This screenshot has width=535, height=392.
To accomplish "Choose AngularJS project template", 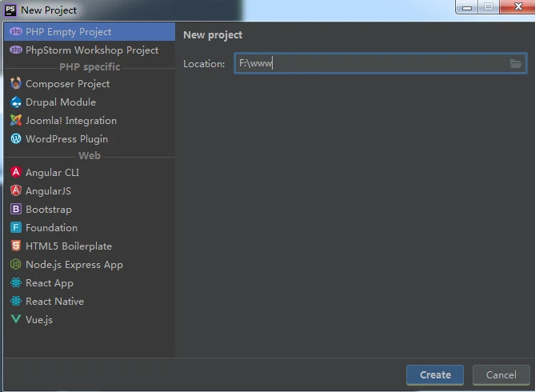I will tap(48, 191).
